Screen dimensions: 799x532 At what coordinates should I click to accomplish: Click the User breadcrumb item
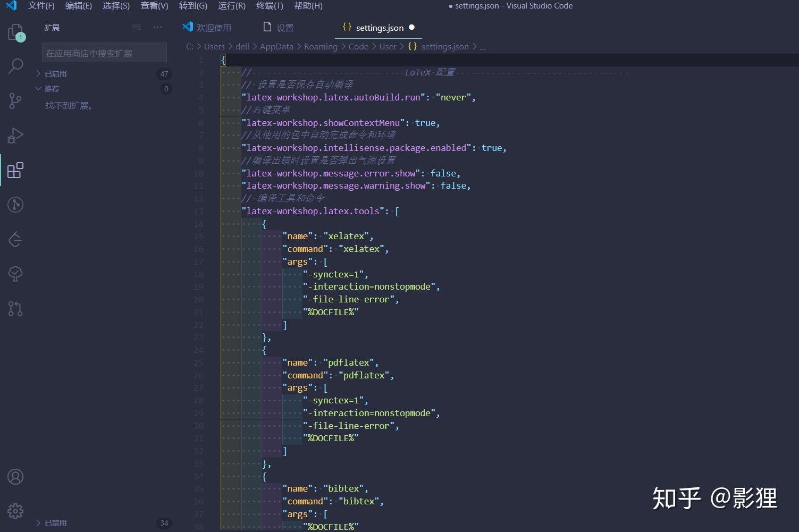[388, 46]
